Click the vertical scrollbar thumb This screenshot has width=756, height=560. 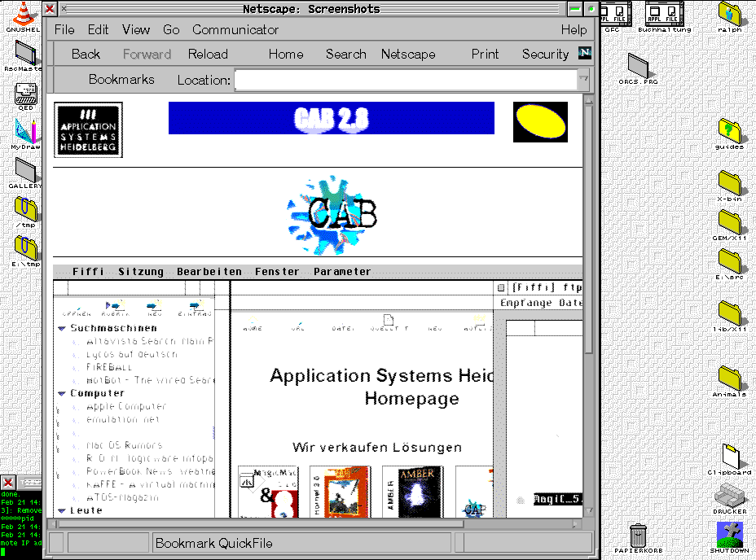click(589, 230)
